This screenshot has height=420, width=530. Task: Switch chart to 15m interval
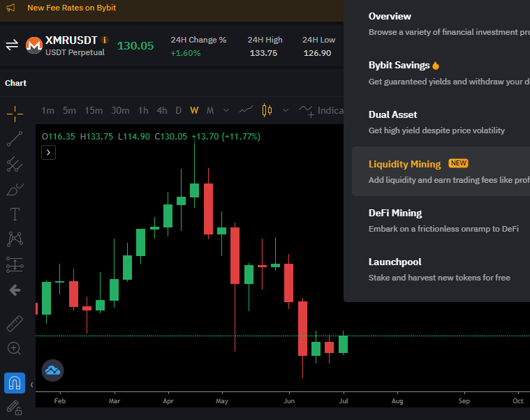point(94,110)
